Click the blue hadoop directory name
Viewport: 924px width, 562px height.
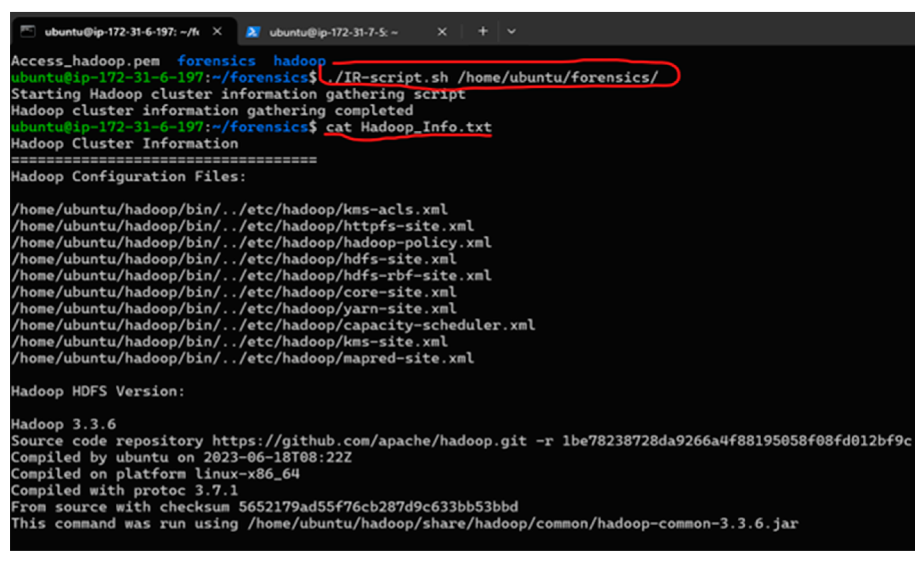pyautogui.click(x=299, y=61)
